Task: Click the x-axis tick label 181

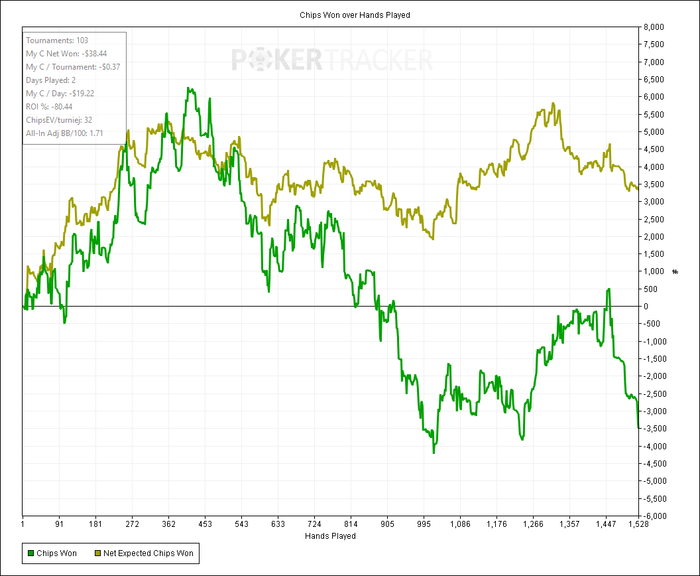Action: [x=96, y=524]
